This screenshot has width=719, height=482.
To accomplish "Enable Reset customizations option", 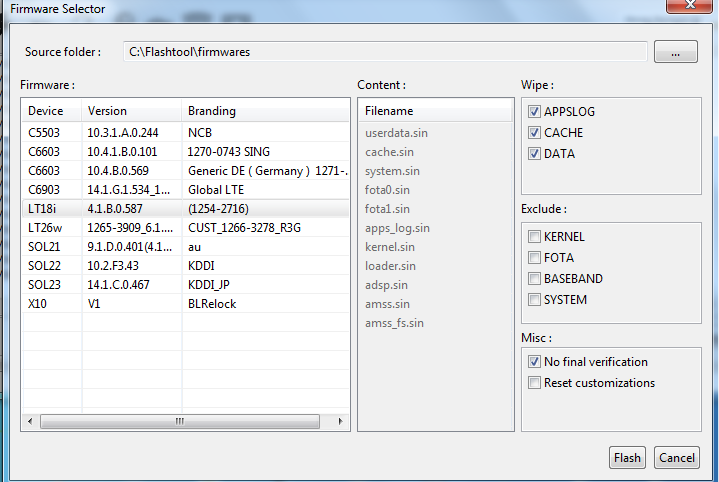I will tap(535, 383).
